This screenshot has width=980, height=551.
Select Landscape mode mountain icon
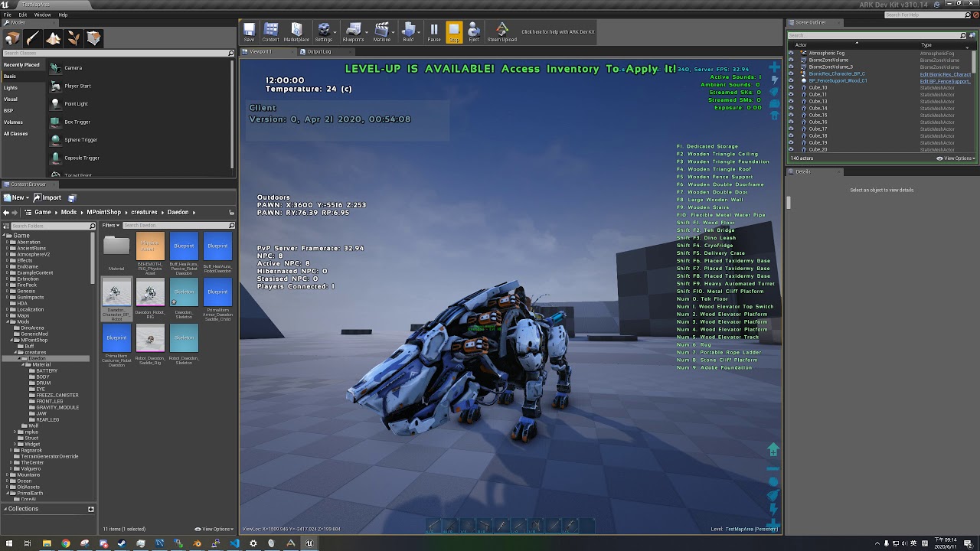(x=53, y=38)
